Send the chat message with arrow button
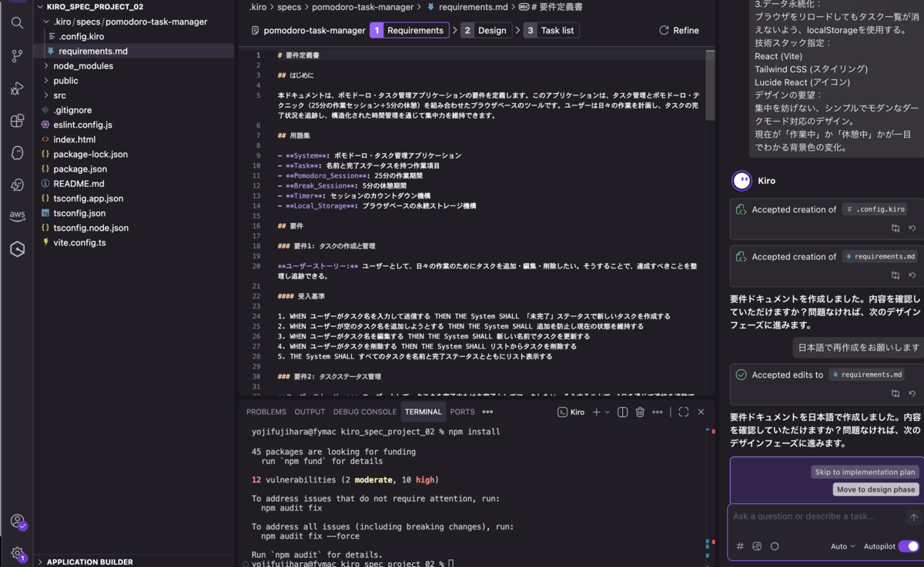924x567 pixels. pyautogui.click(x=913, y=518)
